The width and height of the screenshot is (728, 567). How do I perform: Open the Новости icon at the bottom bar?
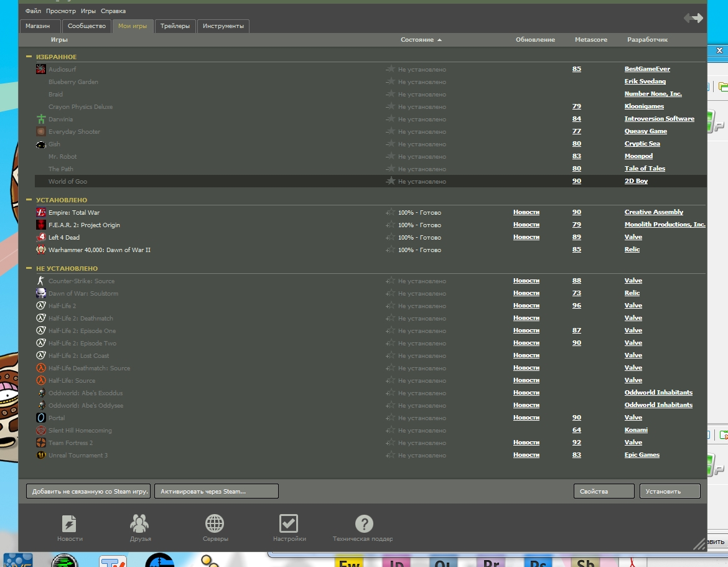coord(69,524)
